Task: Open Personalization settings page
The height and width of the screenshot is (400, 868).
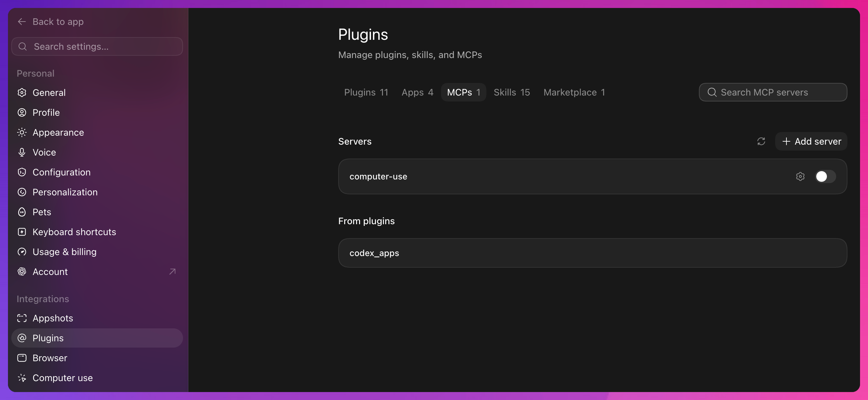Action: [97, 192]
